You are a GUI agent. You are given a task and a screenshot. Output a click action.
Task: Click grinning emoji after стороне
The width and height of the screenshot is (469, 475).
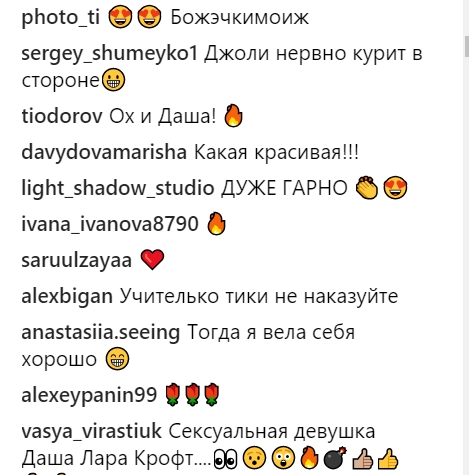tap(113, 80)
